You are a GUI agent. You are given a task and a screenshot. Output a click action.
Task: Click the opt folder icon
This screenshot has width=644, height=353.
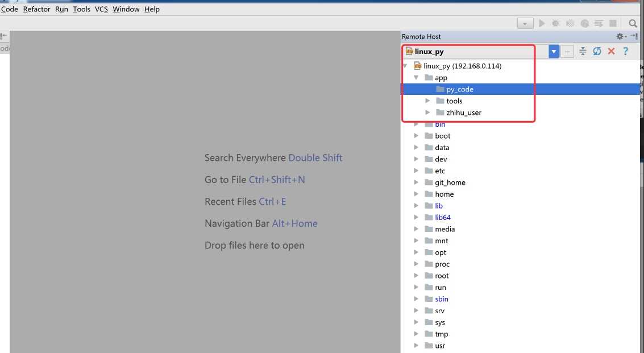[x=429, y=252]
